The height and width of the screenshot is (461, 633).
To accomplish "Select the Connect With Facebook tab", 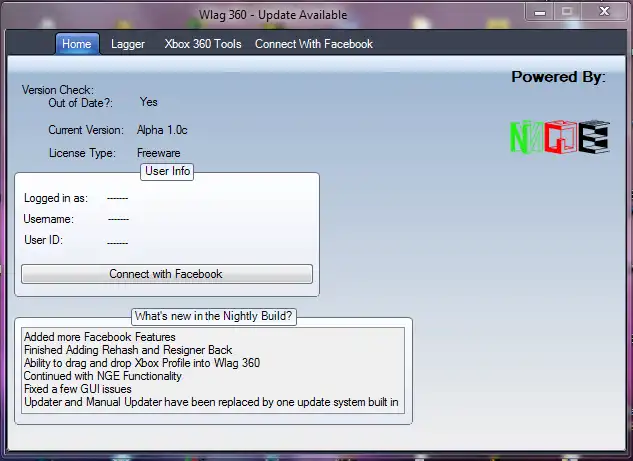I will pyautogui.click(x=314, y=44).
